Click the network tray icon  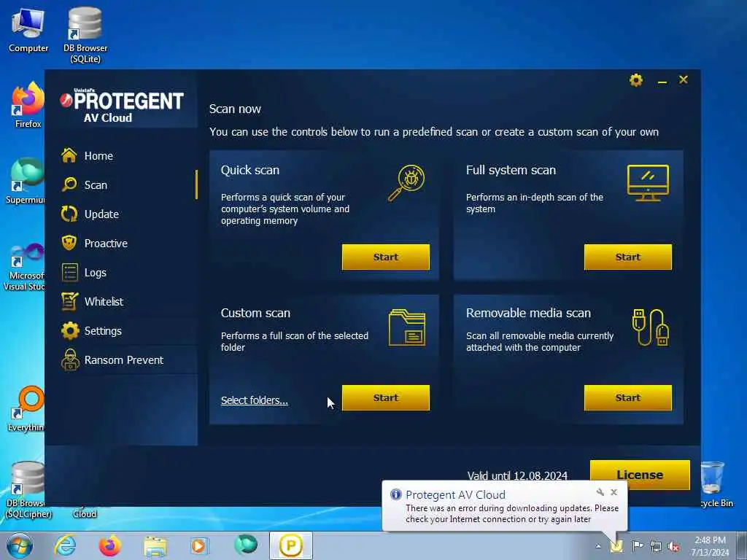pos(656,546)
